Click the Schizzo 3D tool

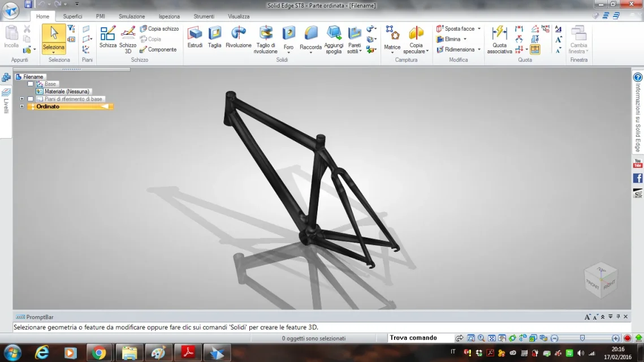[128, 40]
